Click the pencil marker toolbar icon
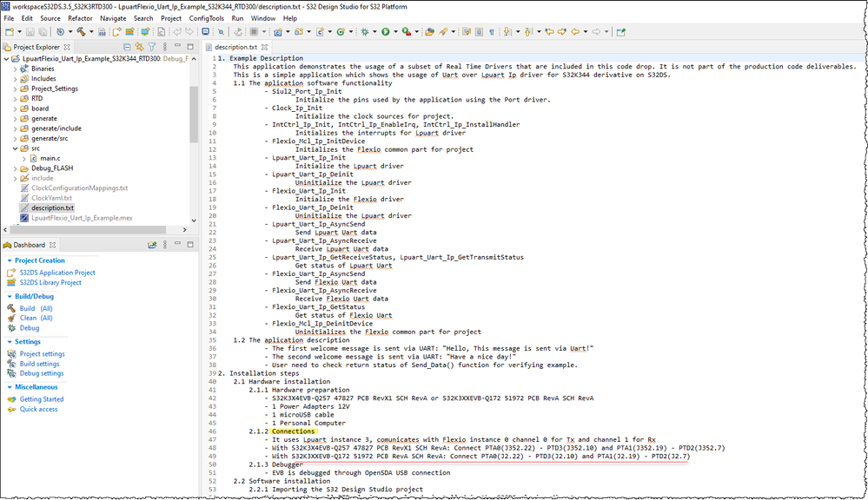The height and width of the screenshot is (500, 868). click(x=443, y=32)
